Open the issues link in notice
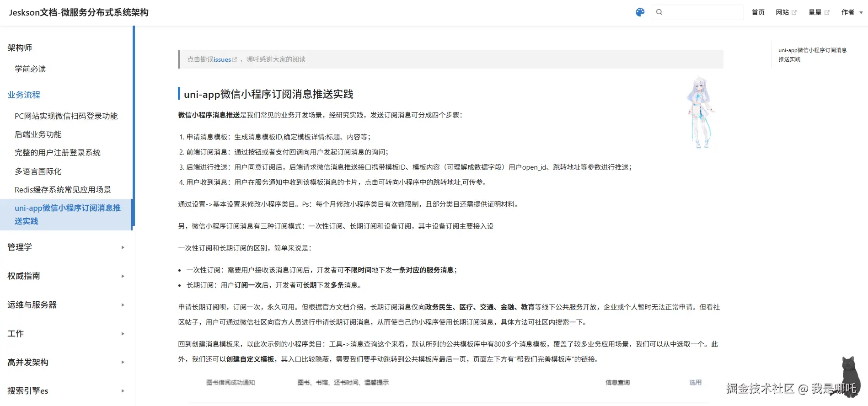The height and width of the screenshot is (406, 868). pyautogui.click(x=222, y=59)
